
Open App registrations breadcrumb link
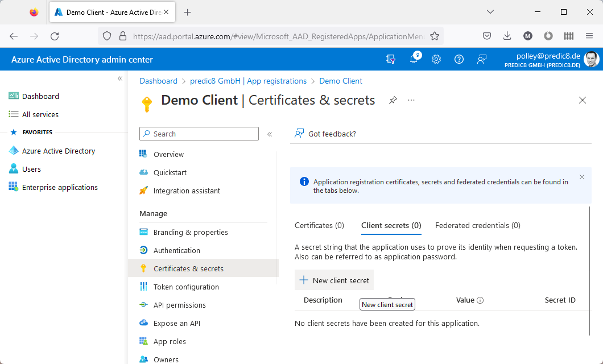(x=247, y=81)
